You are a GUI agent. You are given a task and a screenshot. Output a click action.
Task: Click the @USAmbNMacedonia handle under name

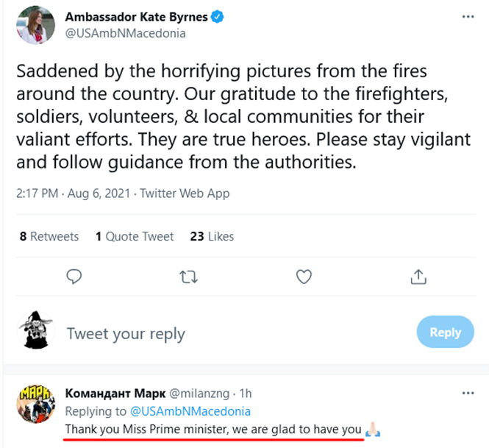125,33
